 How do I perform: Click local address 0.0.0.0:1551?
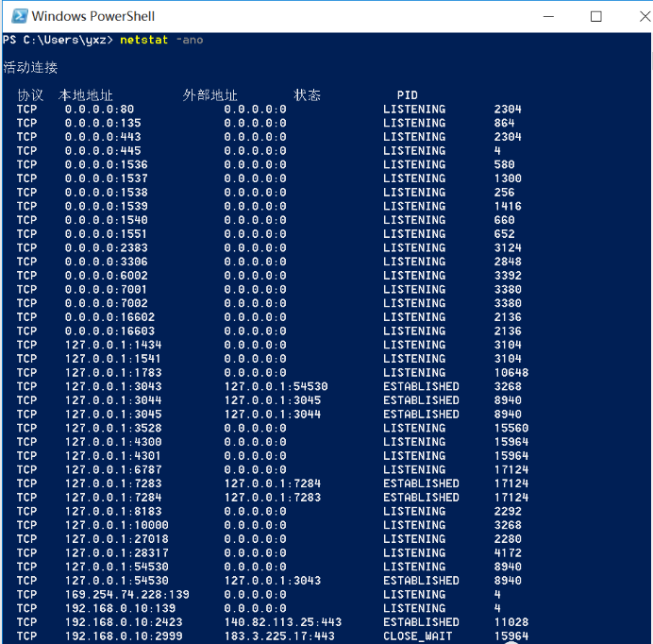click(x=107, y=234)
